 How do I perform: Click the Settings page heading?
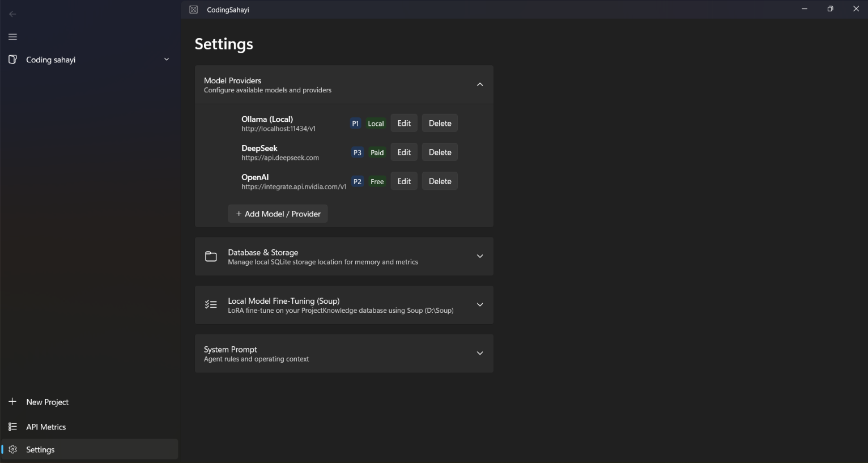tap(224, 44)
